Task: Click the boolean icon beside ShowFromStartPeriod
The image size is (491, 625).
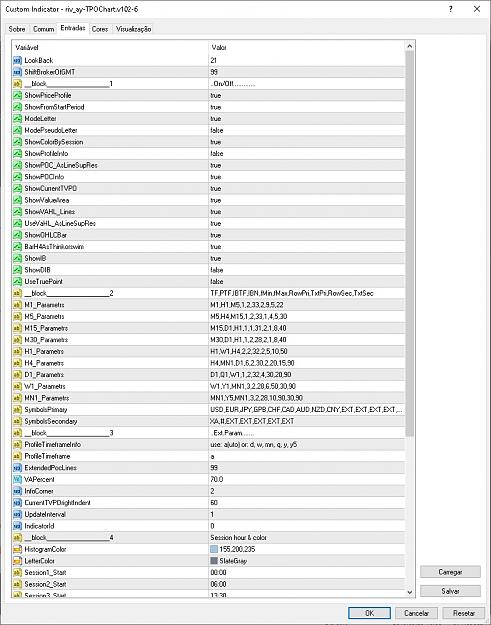Action: pos(17,107)
